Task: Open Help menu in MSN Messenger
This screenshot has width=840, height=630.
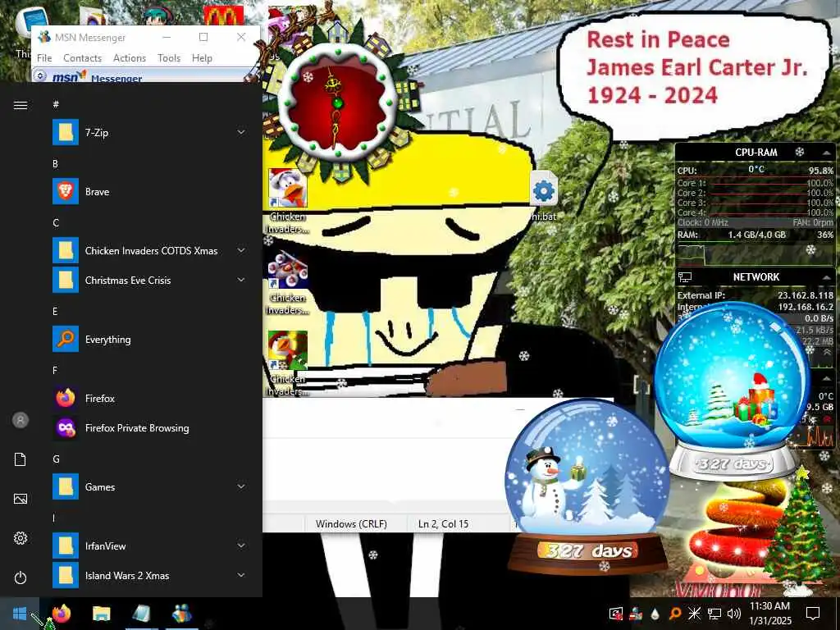Action: point(202,58)
